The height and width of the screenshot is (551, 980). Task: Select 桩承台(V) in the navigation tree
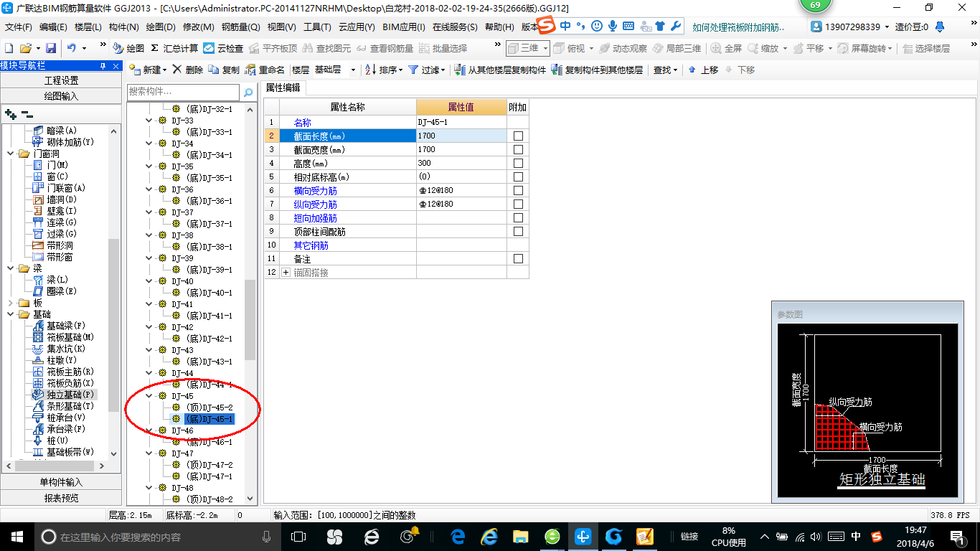coord(60,418)
